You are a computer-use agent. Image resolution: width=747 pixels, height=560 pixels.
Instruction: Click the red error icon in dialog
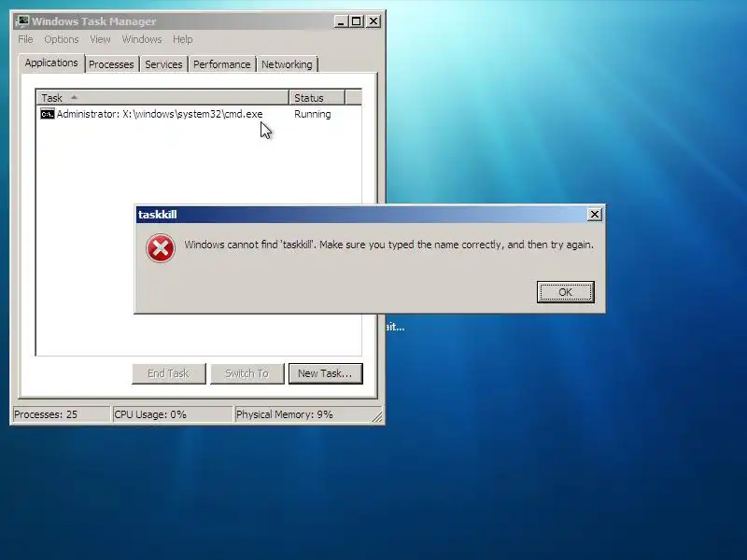(161, 248)
